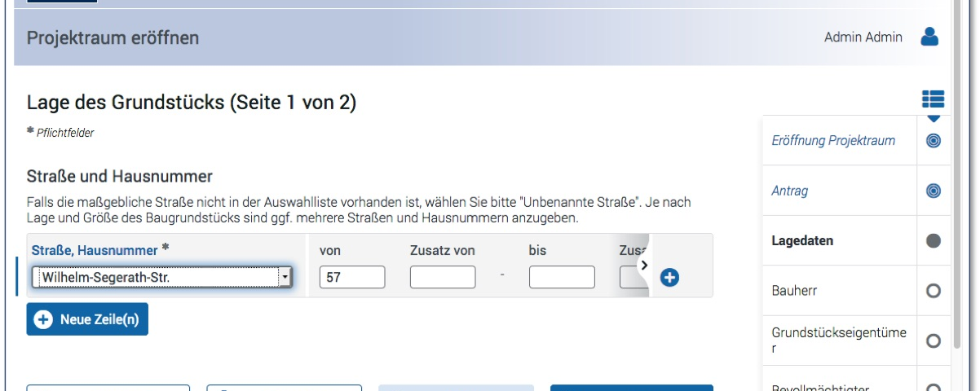The width and height of the screenshot is (980, 391).
Task: Expand hidden columns with the right chevron
Action: click(x=643, y=265)
